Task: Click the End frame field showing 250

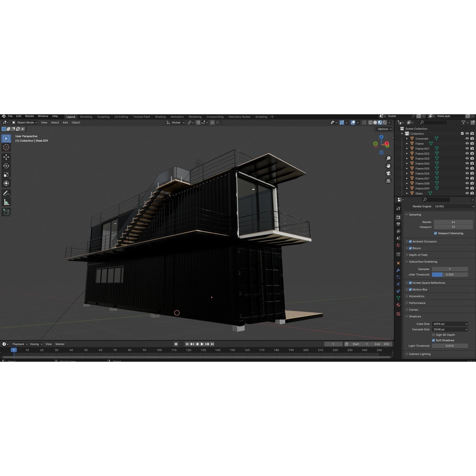Action: (381, 344)
